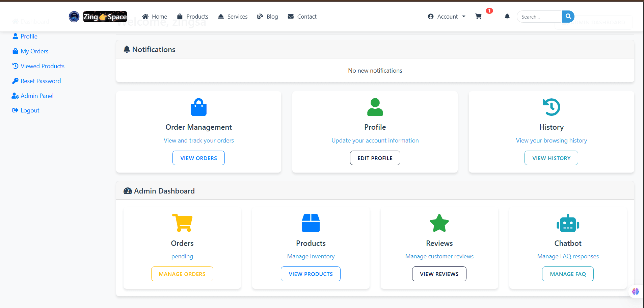The width and height of the screenshot is (644, 308).
Task: Open the chatbot widget at bottom right
Action: tap(635, 291)
